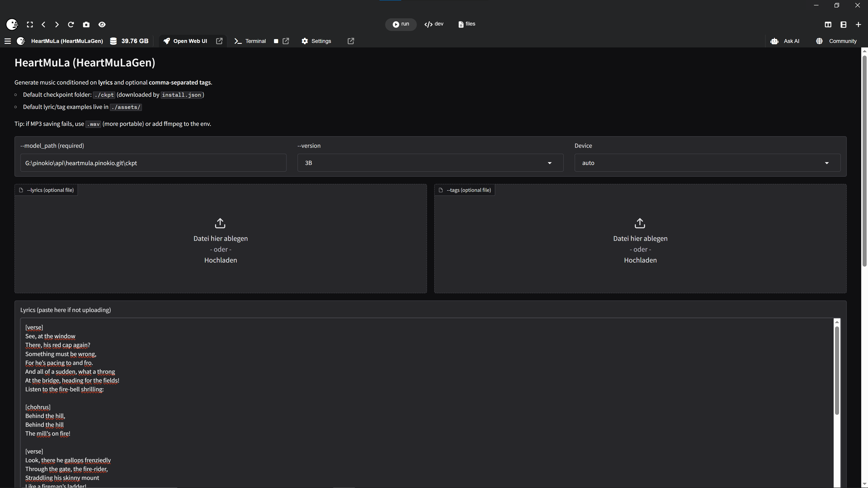
Task: Reload the page with refresh icon
Action: [71, 25]
